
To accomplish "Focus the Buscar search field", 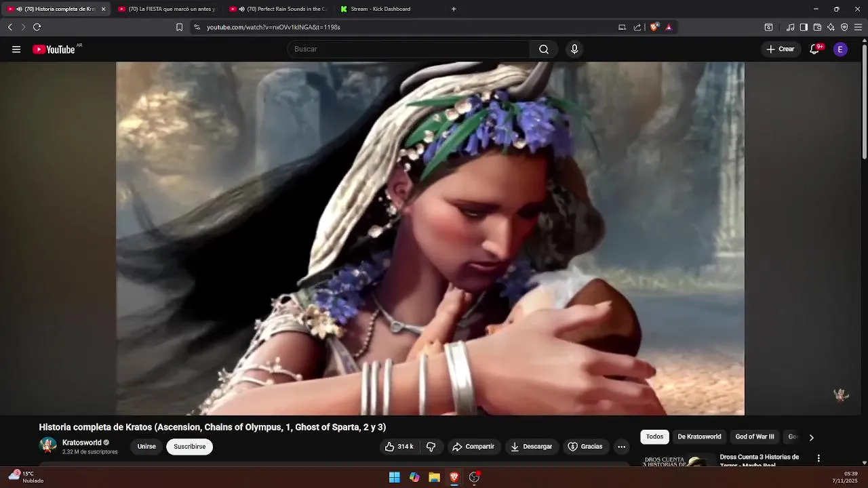I will pyautogui.click(x=409, y=49).
